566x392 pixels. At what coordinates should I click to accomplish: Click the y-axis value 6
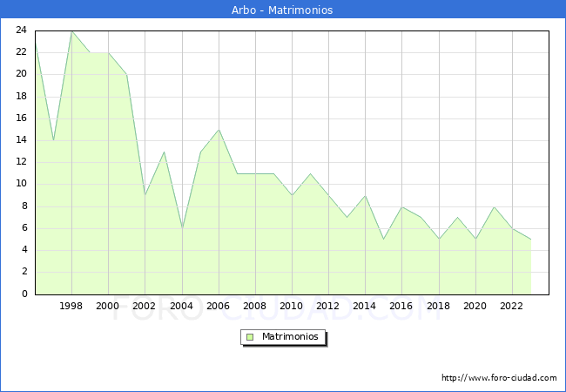[x=24, y=227]
